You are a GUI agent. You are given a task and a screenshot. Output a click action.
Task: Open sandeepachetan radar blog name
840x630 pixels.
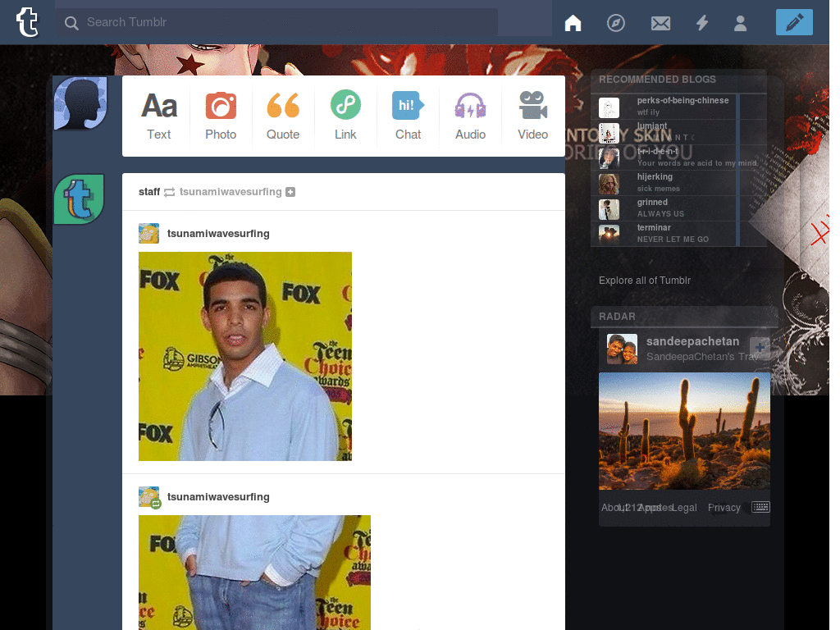692,341
